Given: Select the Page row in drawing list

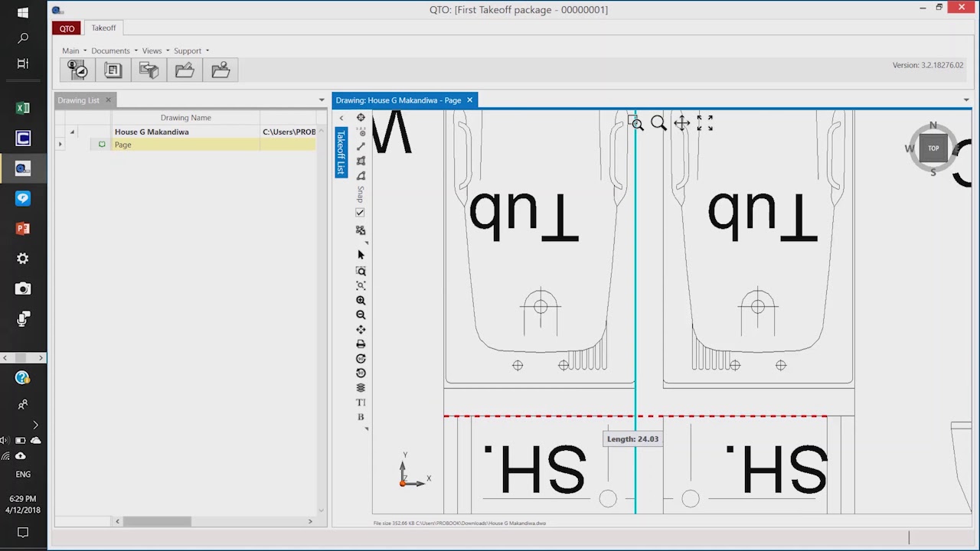Looking at the screenshot, I should (185, 145).
